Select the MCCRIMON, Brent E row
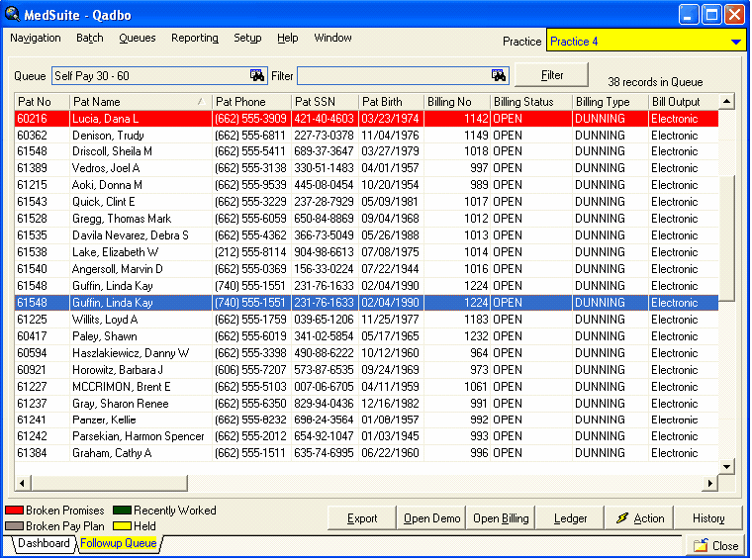The image size is (752, 560). (x=366, y=387)
